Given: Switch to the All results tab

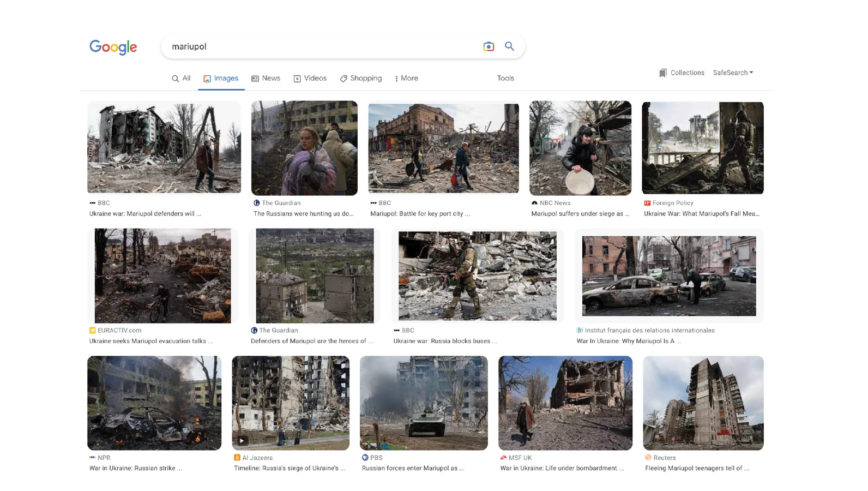Looking at the screenshot, I should pyautogui.click(x=181, y=78).
